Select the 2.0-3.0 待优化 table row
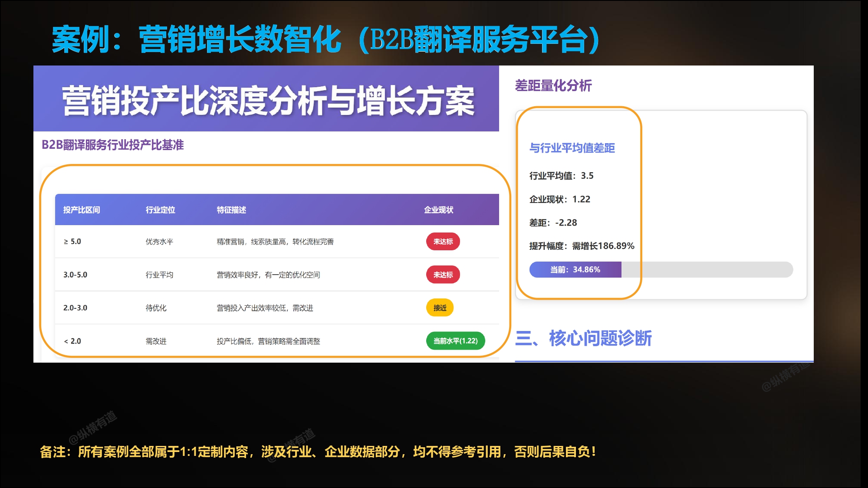868x488 pixels. 277,308
